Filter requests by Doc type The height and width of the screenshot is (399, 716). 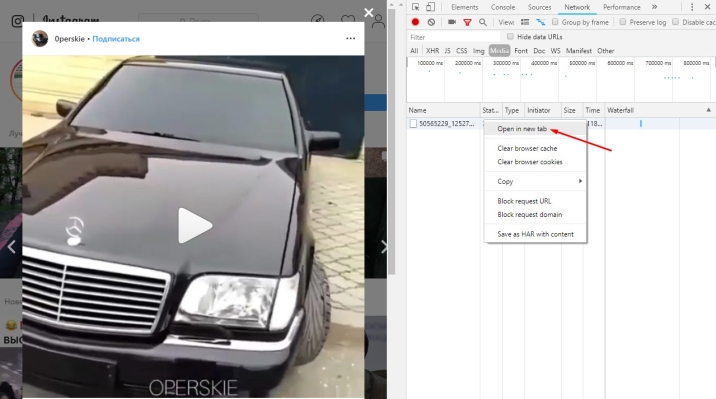[x=539, y=51]
